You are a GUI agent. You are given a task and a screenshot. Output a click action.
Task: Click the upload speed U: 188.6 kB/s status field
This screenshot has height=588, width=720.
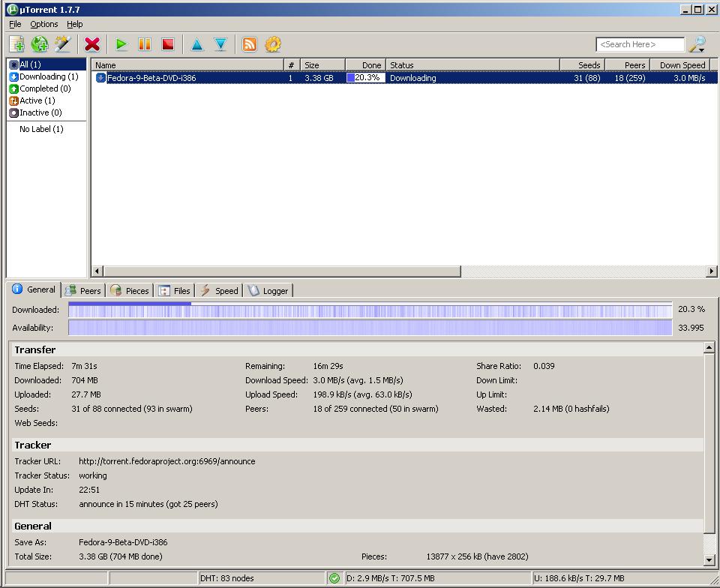pos(621,578)
